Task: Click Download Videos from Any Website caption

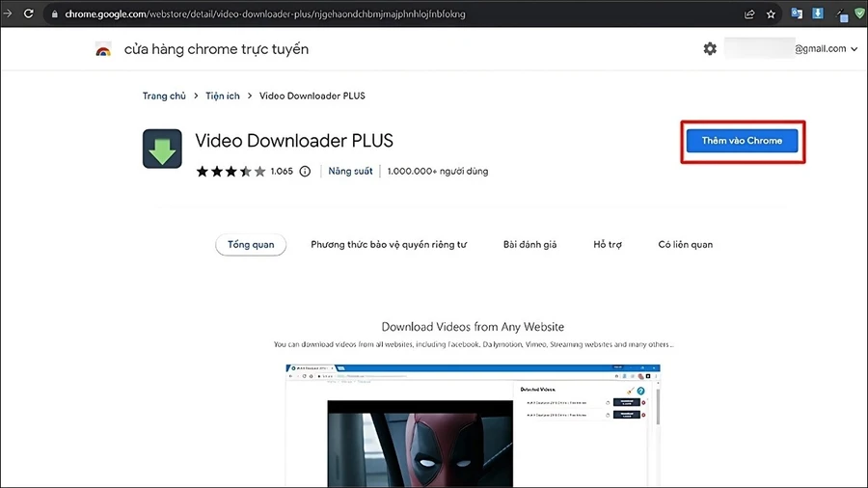Action: coord(473,327)
